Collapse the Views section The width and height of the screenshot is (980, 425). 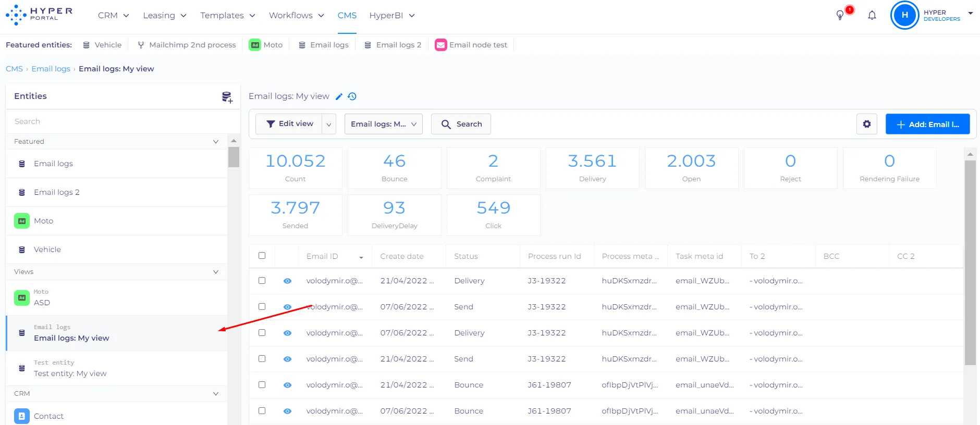pos(216,272)
